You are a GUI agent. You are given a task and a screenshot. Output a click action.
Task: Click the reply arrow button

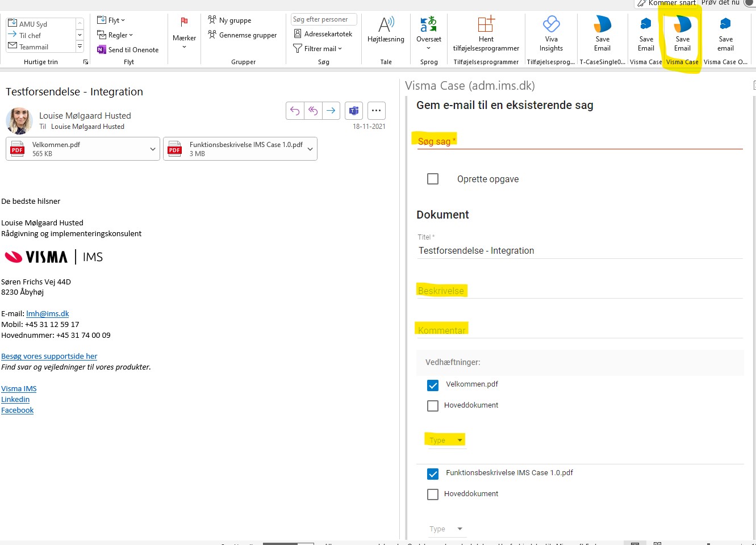point(295,111)
